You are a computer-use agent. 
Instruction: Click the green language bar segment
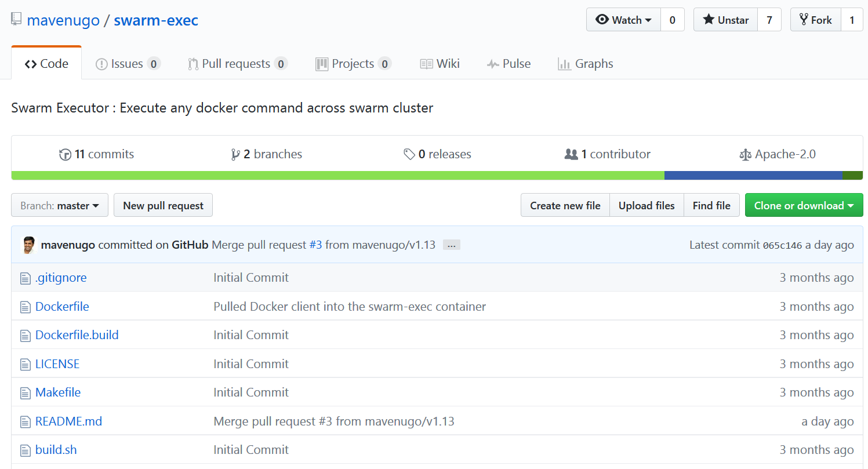[x=337, y=175]
